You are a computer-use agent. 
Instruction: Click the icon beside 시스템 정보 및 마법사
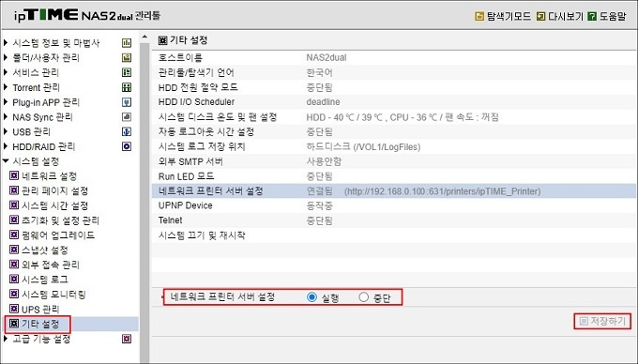[127, 43]
